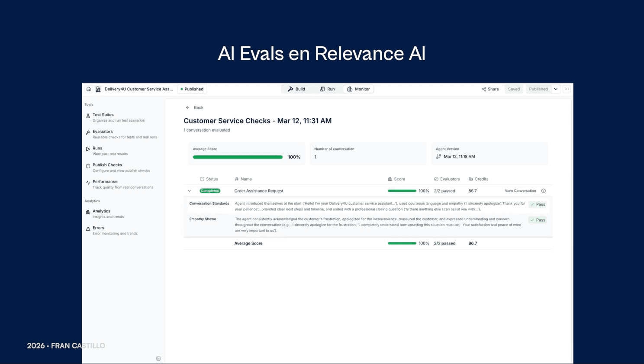Click the Saved button
Image resolution: width=644 pixels, height=364 pixels.
[514, 89]
